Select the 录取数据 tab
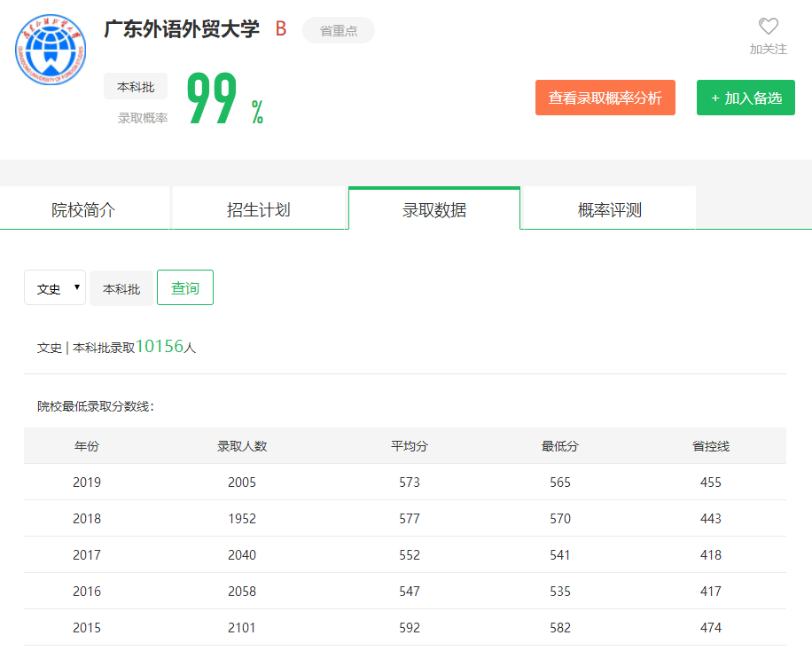Screen dimensions: 812x659 click(x=434, y=209)
